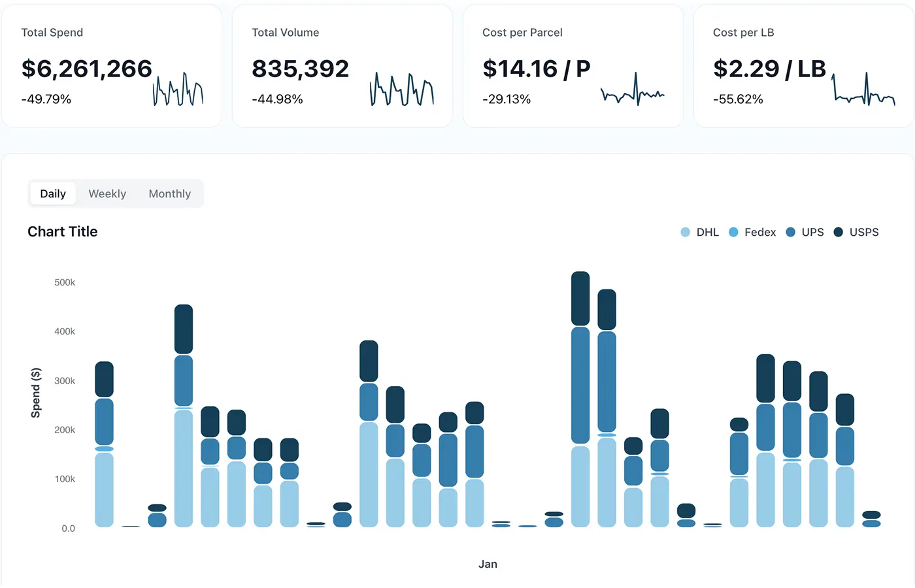Open the Cost per LB sparkline
This screenshot has height=588, width=915.
[x=863, y=89]
